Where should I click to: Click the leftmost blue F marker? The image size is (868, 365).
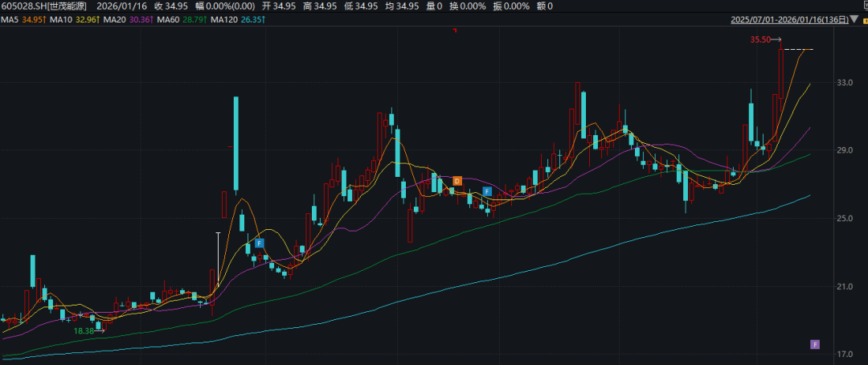[260, 242]
